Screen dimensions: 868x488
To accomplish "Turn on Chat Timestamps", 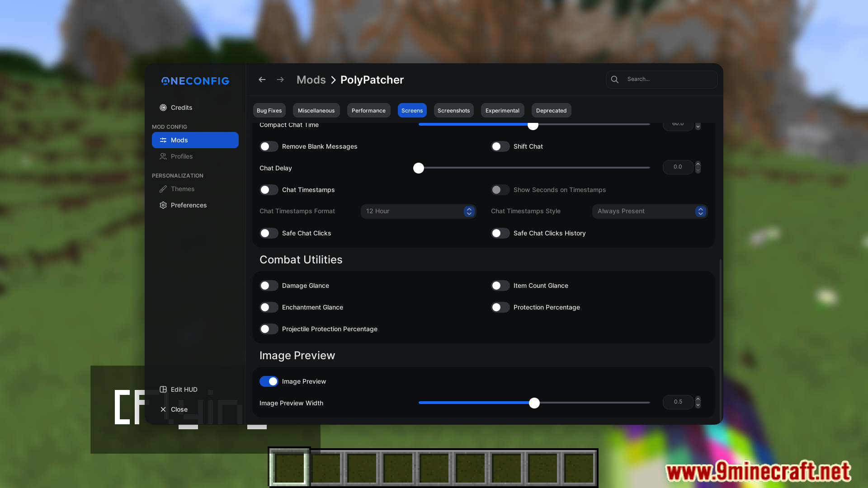I will 269,190.
